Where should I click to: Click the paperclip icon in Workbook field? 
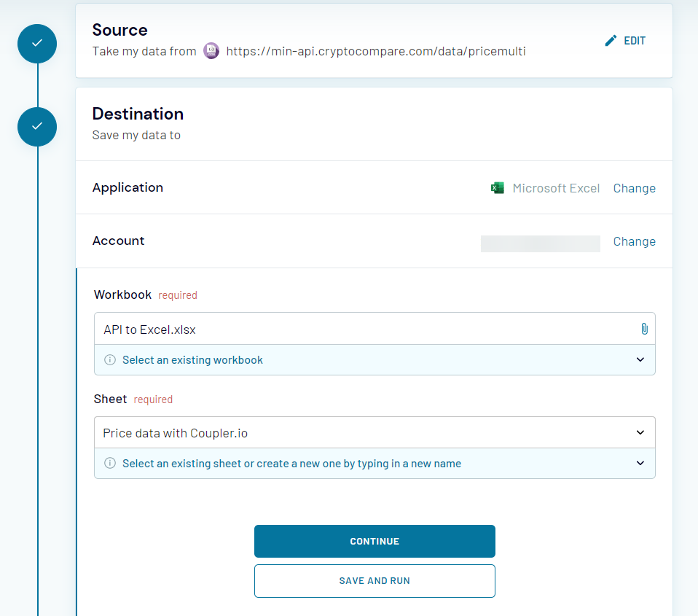pos(644,329)
